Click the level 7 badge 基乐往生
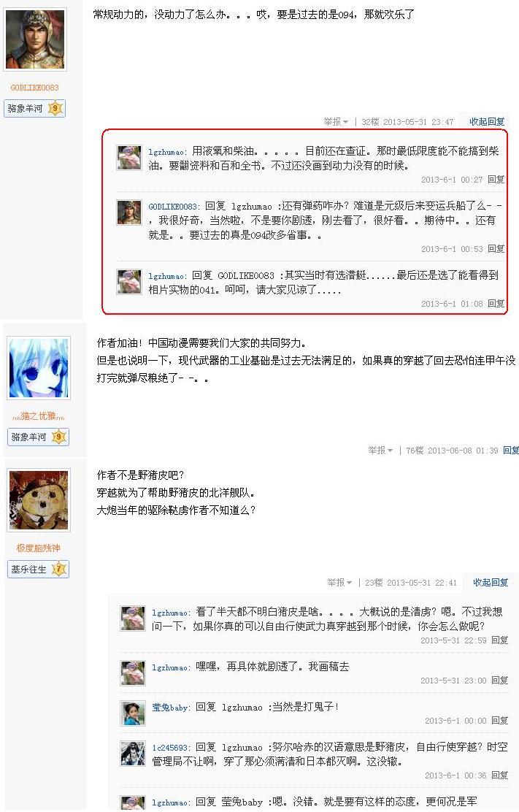 [38, 569]
